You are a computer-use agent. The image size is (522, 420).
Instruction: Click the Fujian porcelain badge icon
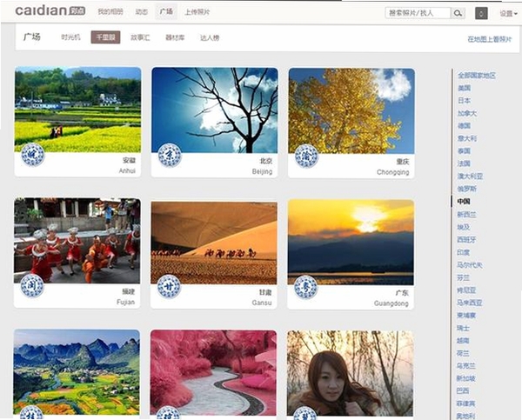pos(32,286)
